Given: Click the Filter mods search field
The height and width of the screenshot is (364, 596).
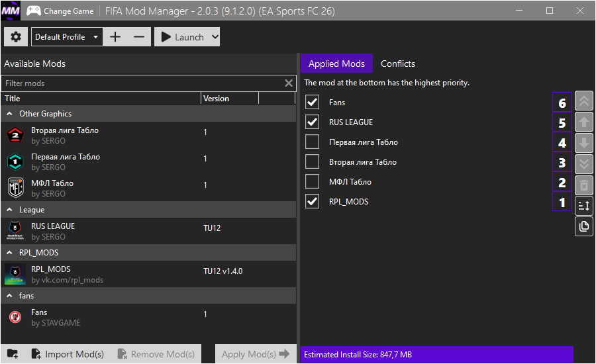Looking at the screenshot, I should [142, 83].
